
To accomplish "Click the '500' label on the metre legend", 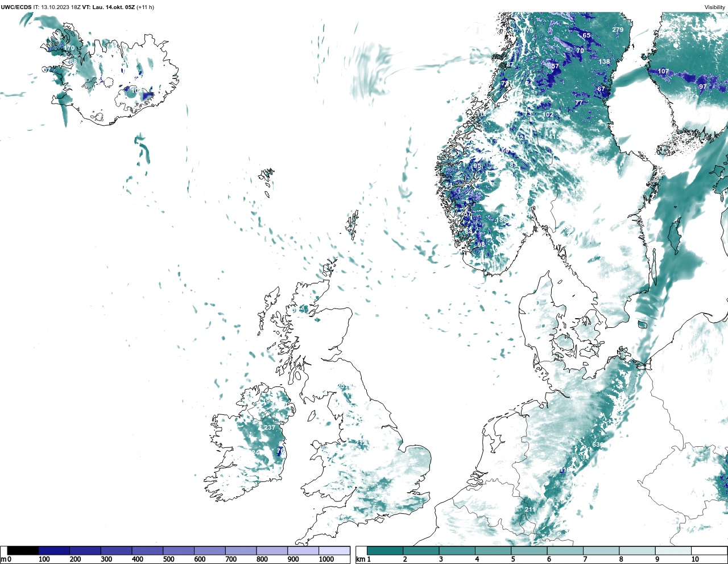I will 168,559.
